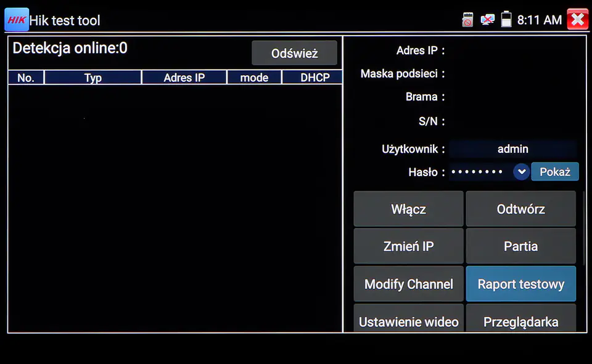Viewport: 592px width, 364px height.
Task: Expand the saved password dropdown arrow
Action: click(522, 172)
